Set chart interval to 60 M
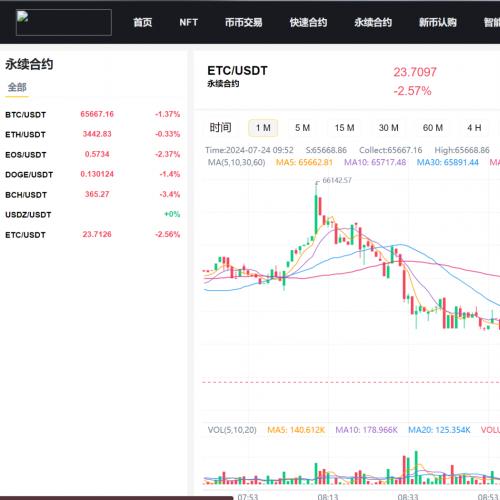The width and height of the screenshot is (500, 500). pos(433,128)
